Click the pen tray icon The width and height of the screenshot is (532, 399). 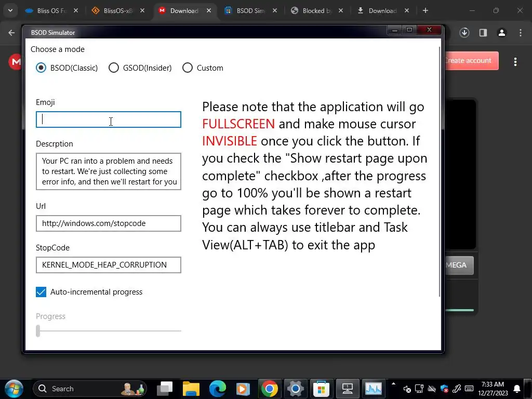click(457, 389)
